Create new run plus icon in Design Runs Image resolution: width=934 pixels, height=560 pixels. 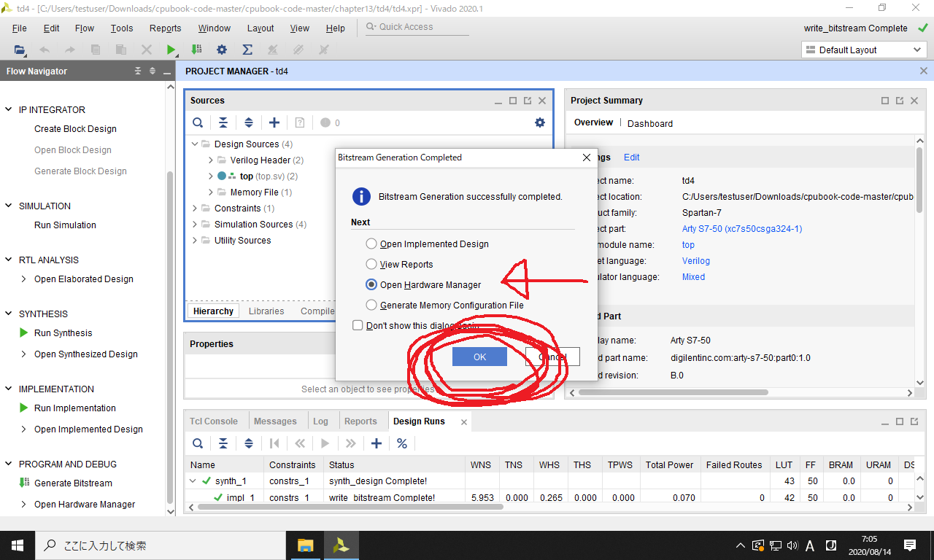coord(377,443)
